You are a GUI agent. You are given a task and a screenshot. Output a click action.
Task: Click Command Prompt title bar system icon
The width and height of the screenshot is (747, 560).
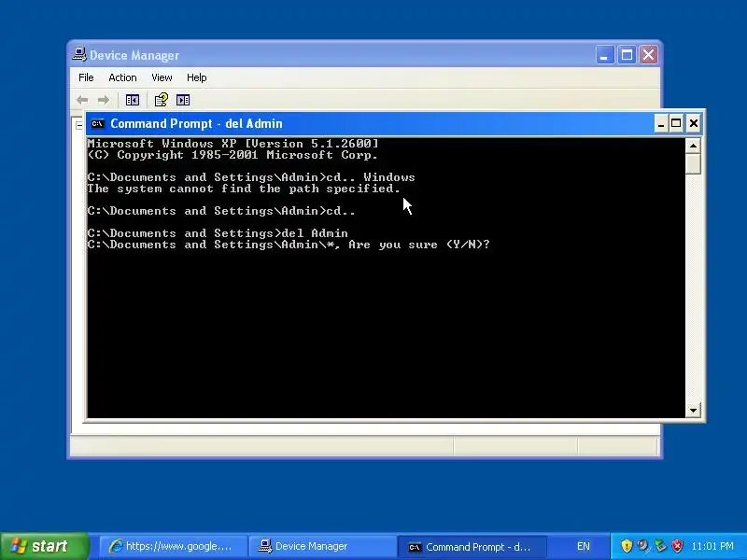click(98, 124)
